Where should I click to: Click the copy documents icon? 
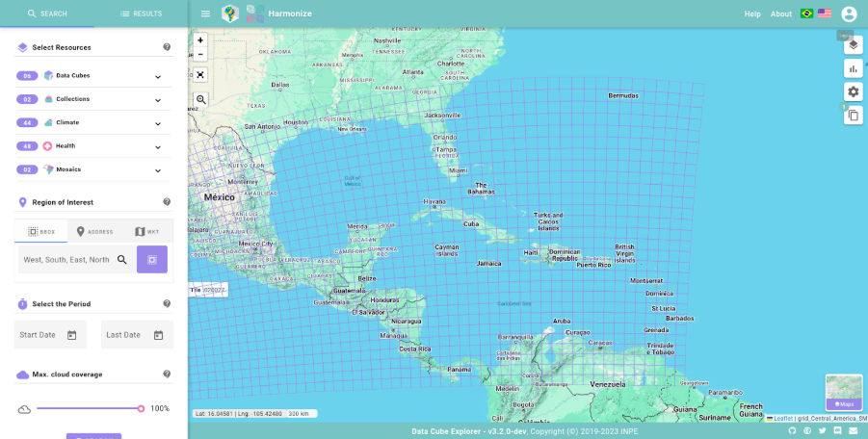[x=853, y=116]
